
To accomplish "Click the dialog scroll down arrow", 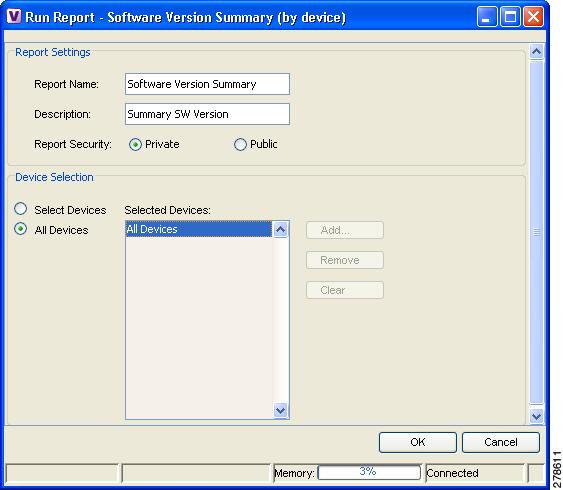I will (x=536, y=416).
